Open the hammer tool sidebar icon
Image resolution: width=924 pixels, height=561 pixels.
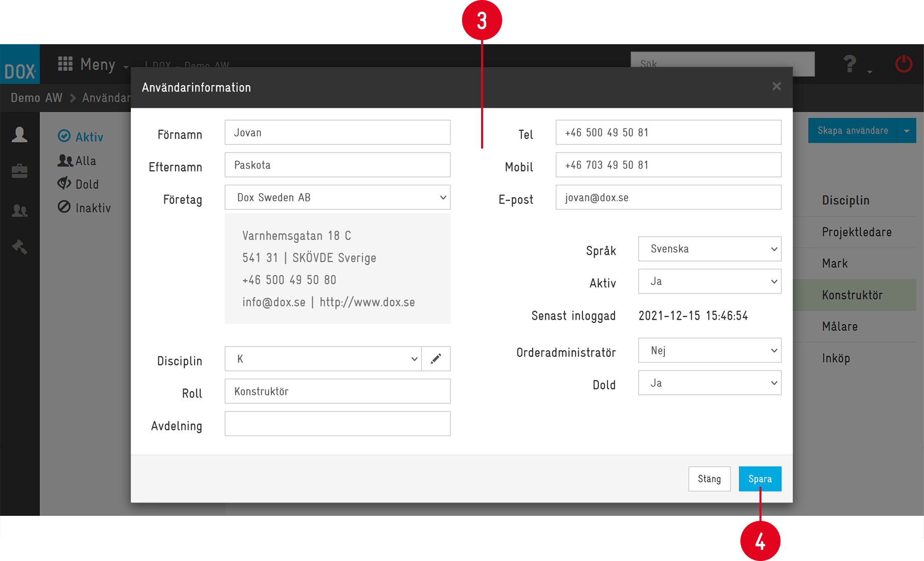[20, 246]
